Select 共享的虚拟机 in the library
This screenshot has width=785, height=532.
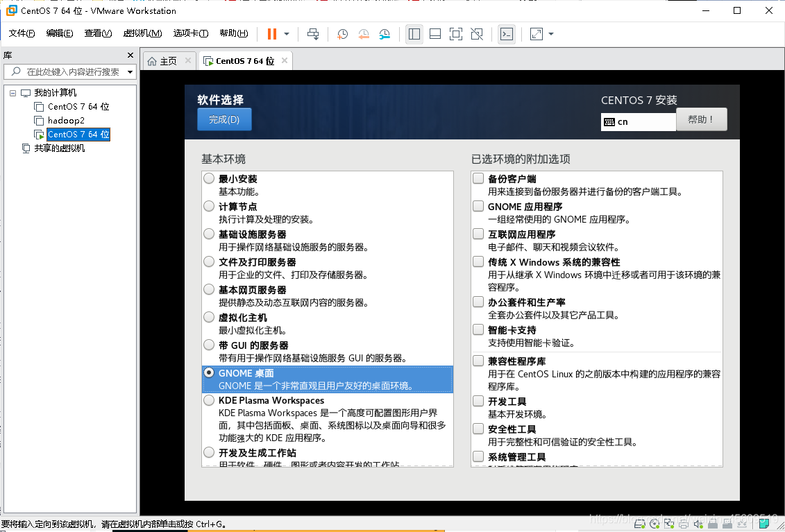coord(60,148)
